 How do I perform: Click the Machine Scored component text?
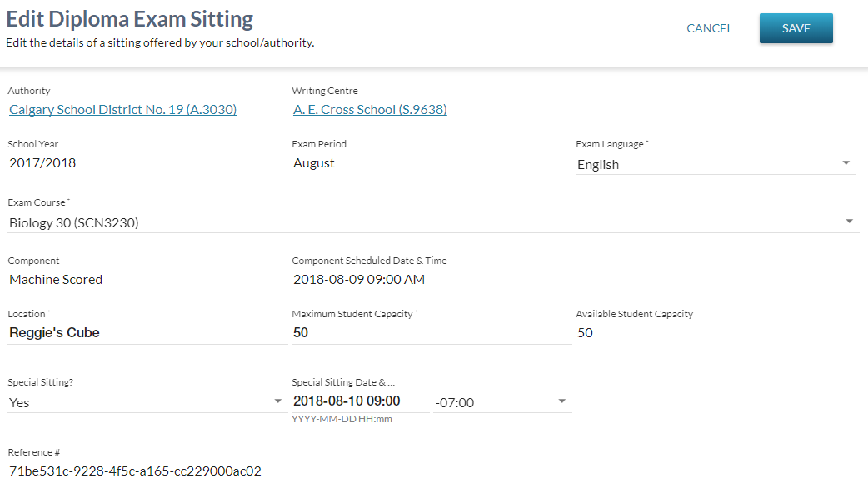tap(56, 280)
